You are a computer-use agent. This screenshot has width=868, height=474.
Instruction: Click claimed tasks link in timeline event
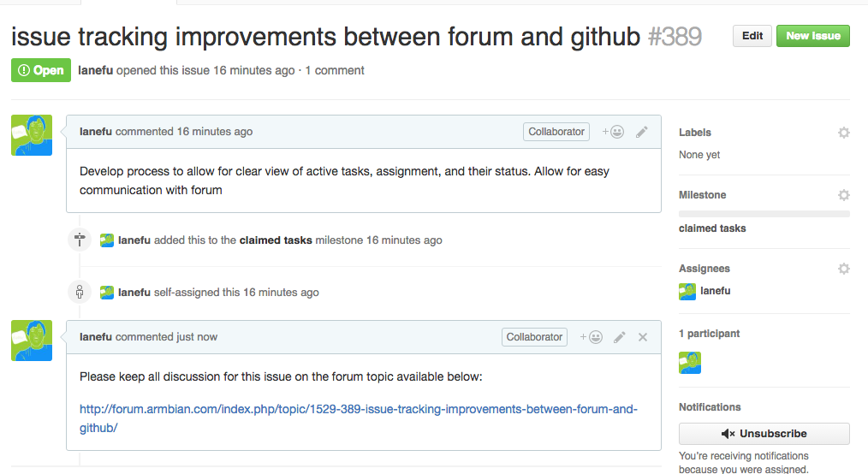click(276, 240)
